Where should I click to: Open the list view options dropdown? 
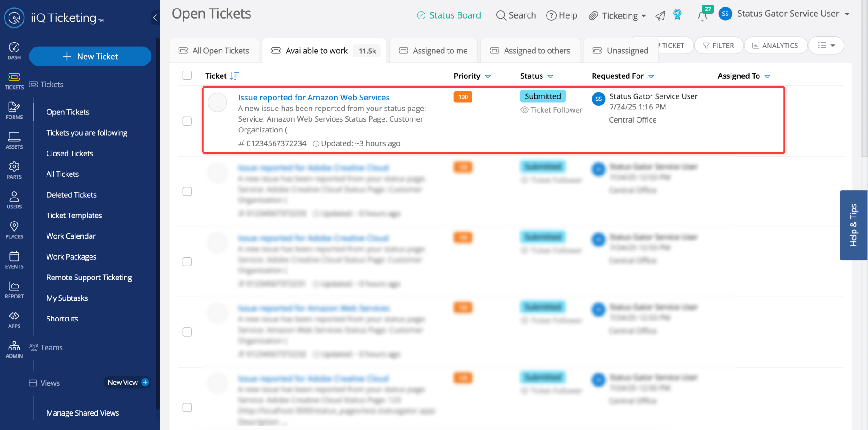pyautogui.click(x=826, y=45)
